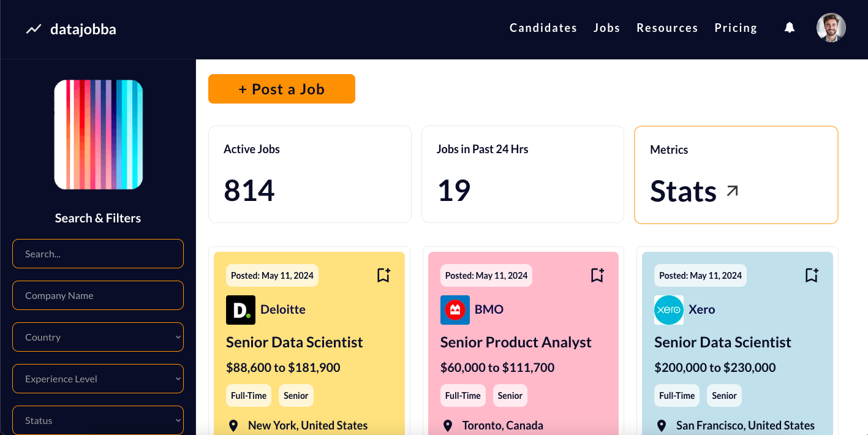Viewport: 868px width, 435px height.
Task: Open notifications via the bell icon
Action: [x=790, y=28]
